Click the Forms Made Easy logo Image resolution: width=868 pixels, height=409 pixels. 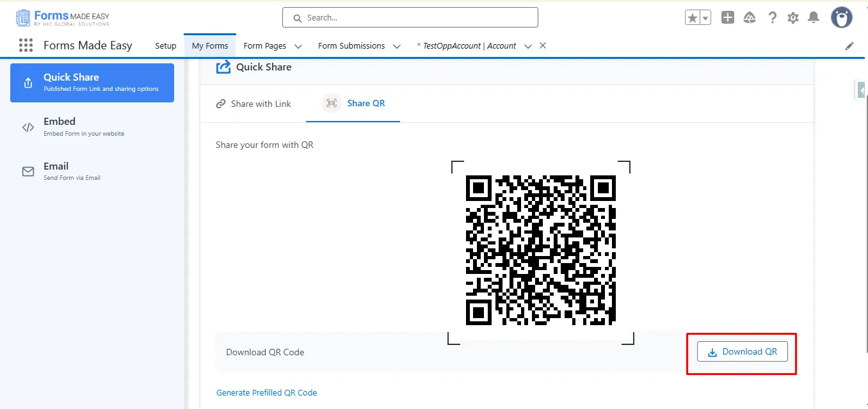[62, 18]
